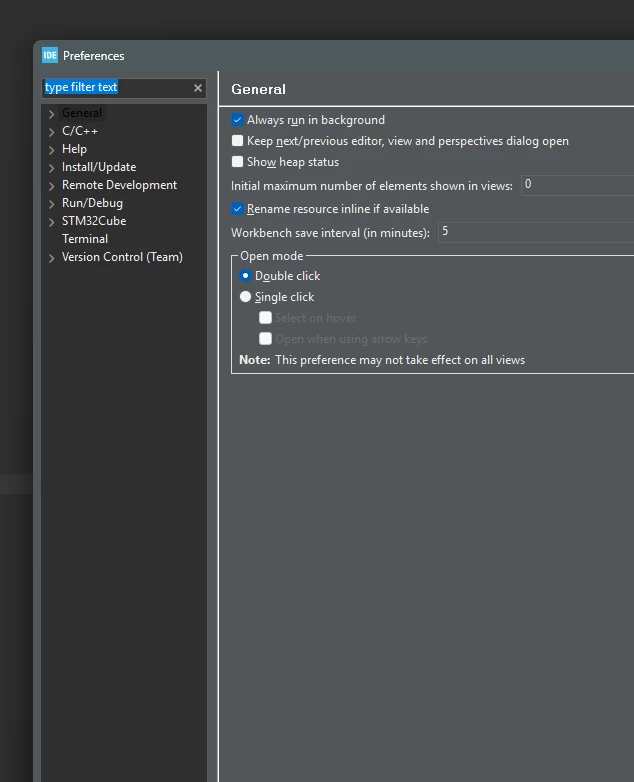Image resolution: width=634 pixels, height=782 pixels.
Task: Uncheck Always run in background
Action: click(x=237, y=120)
